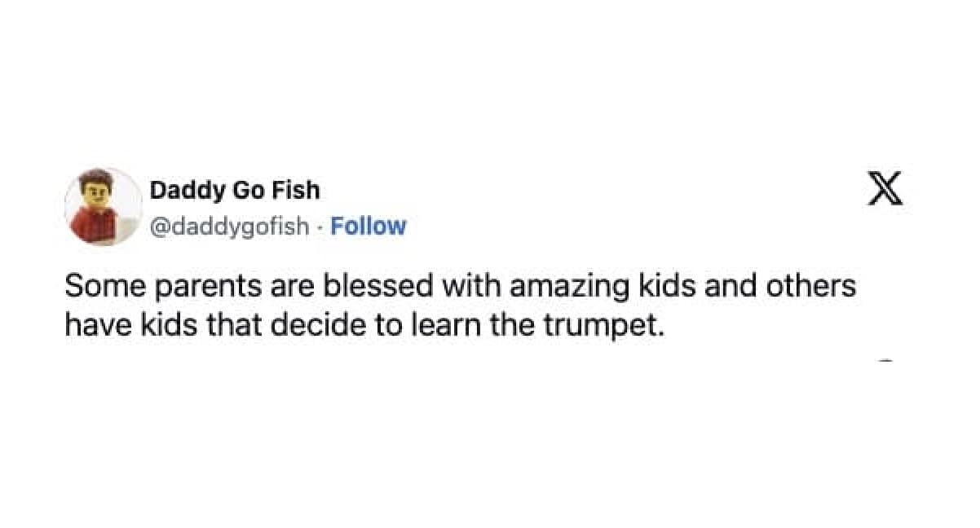Open the Daddy Go Fish profile name
This screenshot has width=980, height=528.
coord(234,191)
